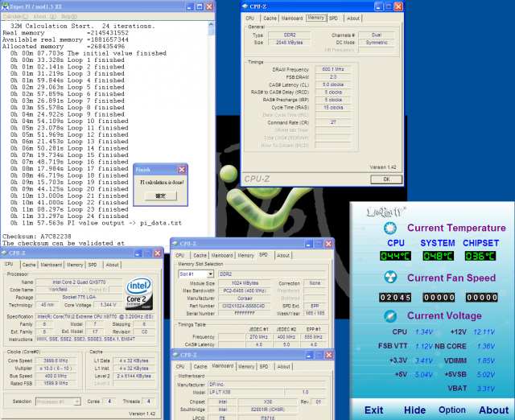Click the Loop 24 finished line
Image resolution: width=515 pixels, height=420 pixels.
pyautogui.click(x=69, y=216)
